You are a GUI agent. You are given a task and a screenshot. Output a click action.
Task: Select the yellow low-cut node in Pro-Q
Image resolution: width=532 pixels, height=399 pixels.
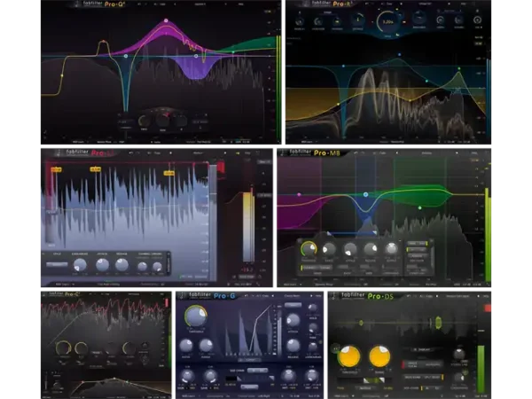pyautogui.click(x=62, y=75)
